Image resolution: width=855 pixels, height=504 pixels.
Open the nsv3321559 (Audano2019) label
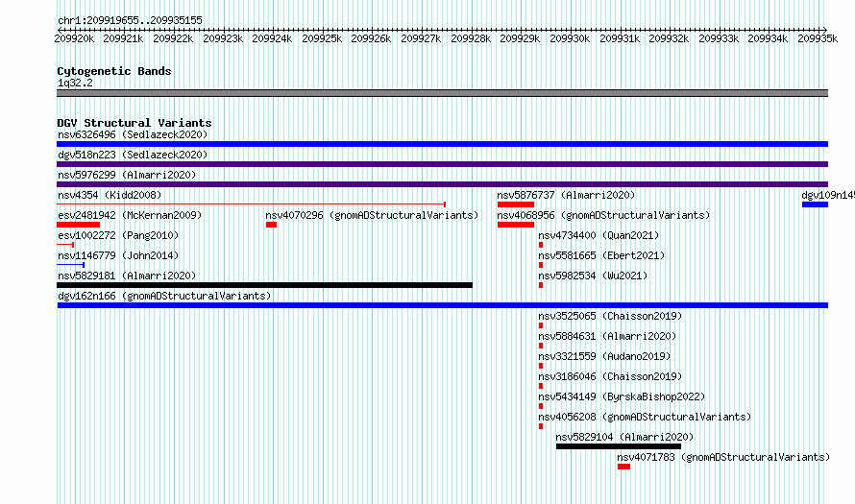tap(604, 356)
